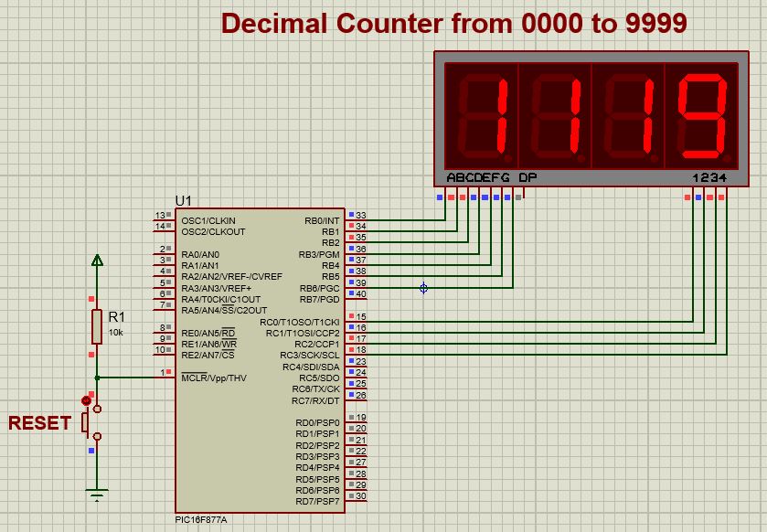
Task: Select the decimal point DP label on display
Action: [522, 176]
